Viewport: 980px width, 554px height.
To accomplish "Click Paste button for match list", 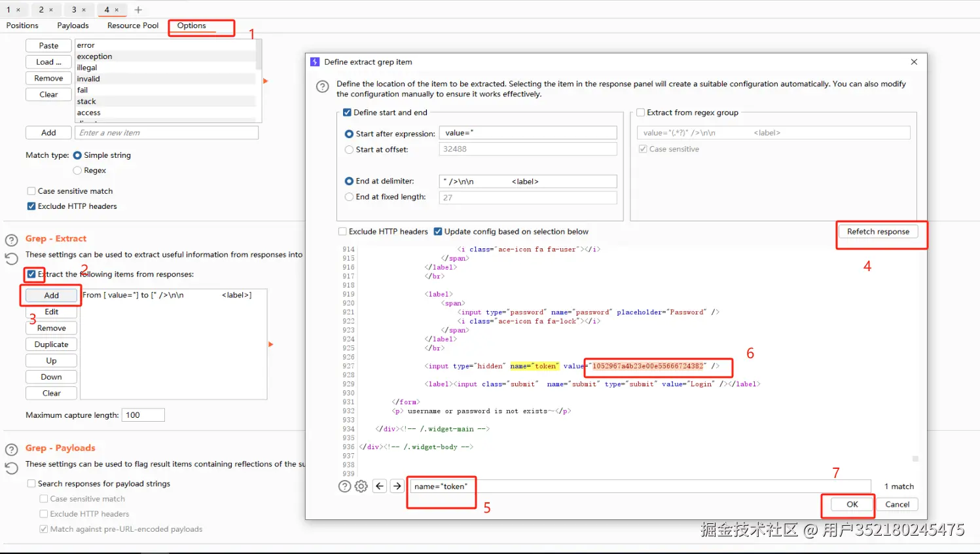I will pos(48,46).
